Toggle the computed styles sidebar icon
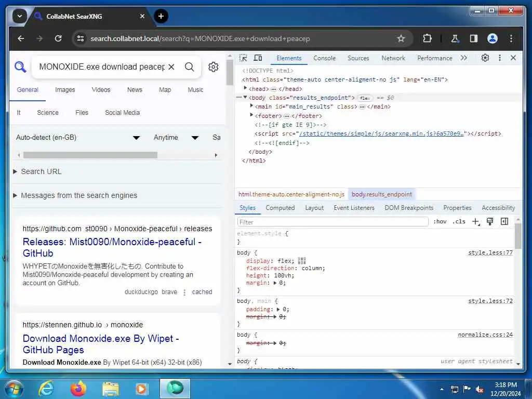 point(504,221)
